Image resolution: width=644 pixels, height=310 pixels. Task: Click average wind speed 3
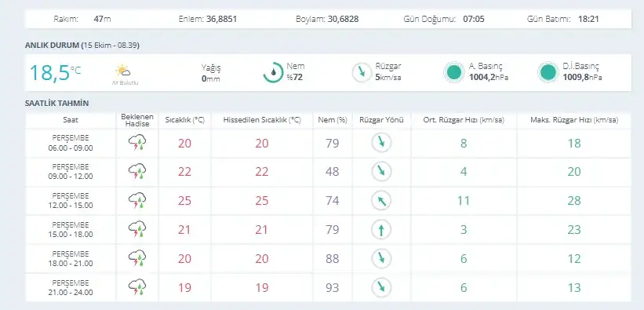[464, 229]
